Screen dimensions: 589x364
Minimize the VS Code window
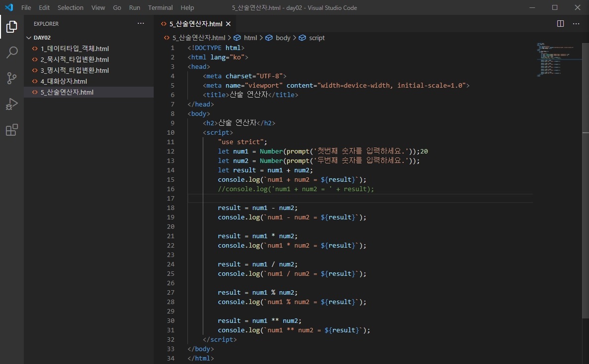(532, 7)
